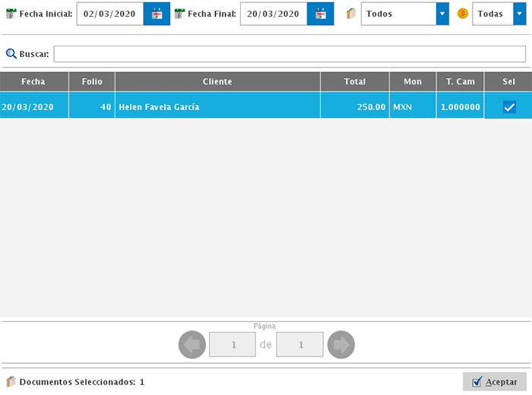Sort by the Total column header
Screen dimensions: 532x395
click(354, 81)
